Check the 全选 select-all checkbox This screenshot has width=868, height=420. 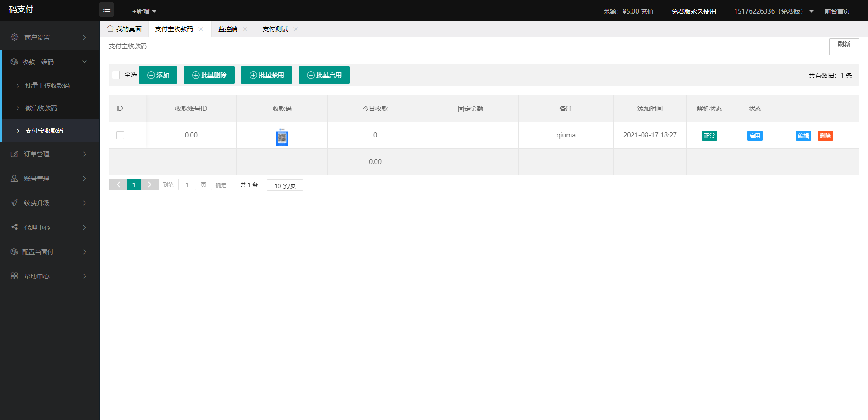point(116,75)
